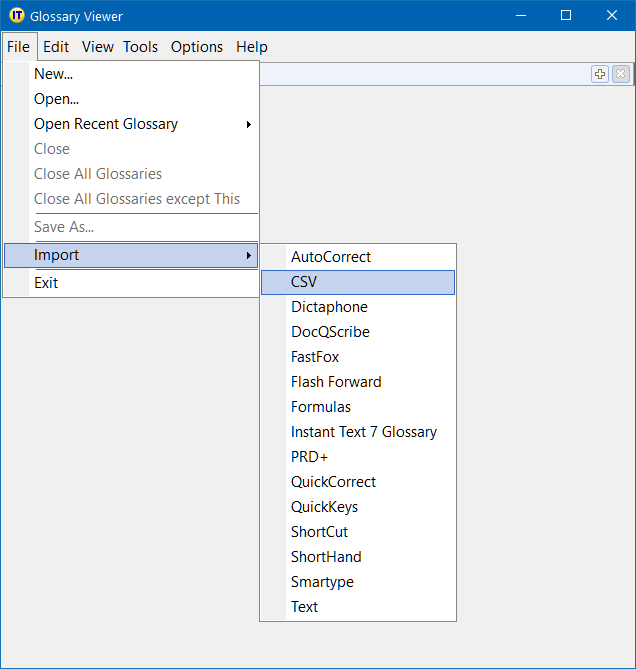The image size is (636, 669).
Task: Select Smartype import option
Action: (322, 582)
